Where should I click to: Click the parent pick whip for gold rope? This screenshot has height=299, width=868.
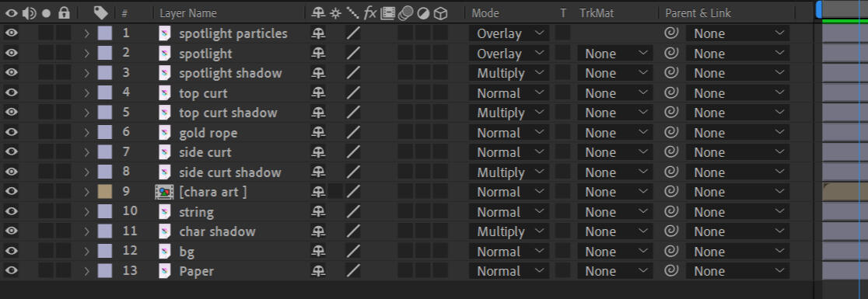point(671,133)
